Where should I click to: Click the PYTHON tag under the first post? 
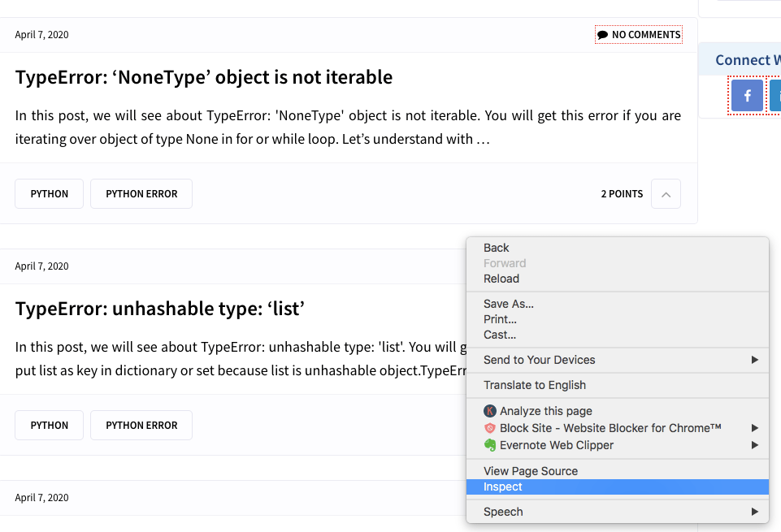pyautogui.click(x=49, y=193)
